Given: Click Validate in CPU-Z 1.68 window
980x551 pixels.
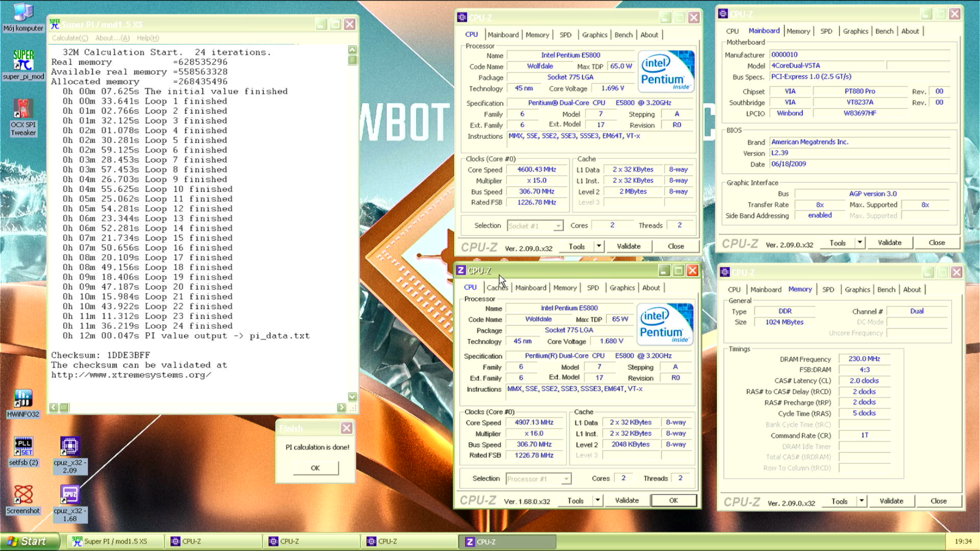Looking at the screenshot, I should point(627,500).
